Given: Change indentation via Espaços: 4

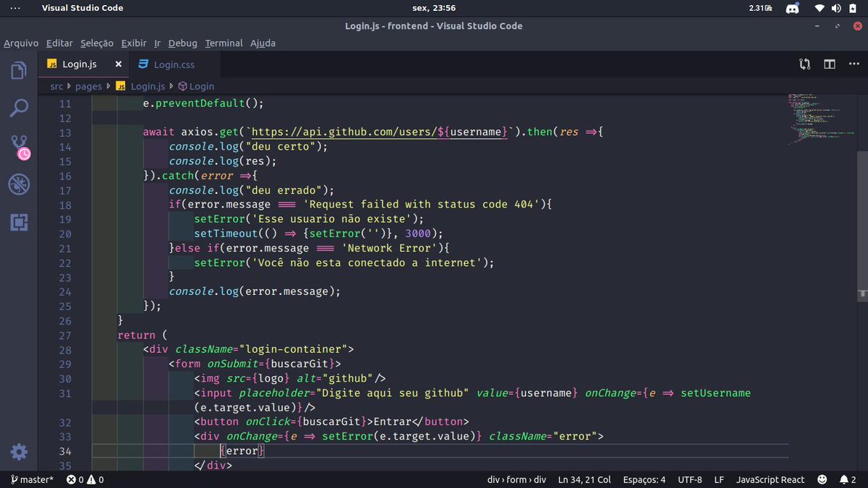Looking at the screenshot, I should pos(644,479).
